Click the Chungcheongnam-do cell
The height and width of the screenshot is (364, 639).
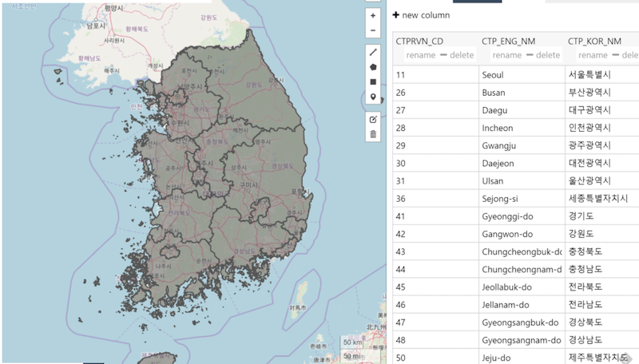pos(522,269)
